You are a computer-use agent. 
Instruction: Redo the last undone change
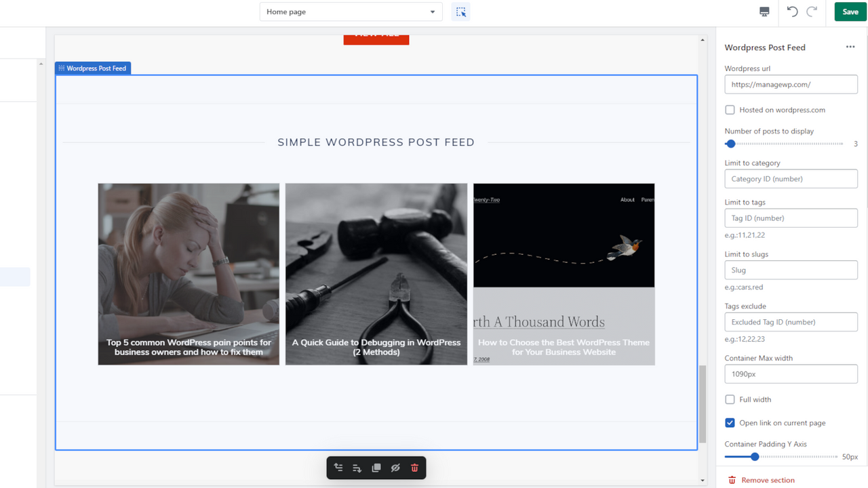coord(812,12)
